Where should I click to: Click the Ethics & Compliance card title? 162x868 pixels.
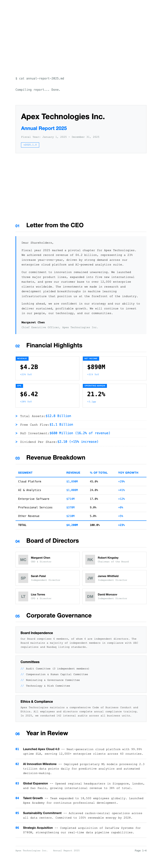pyautogui.click(x=37, y=701)
